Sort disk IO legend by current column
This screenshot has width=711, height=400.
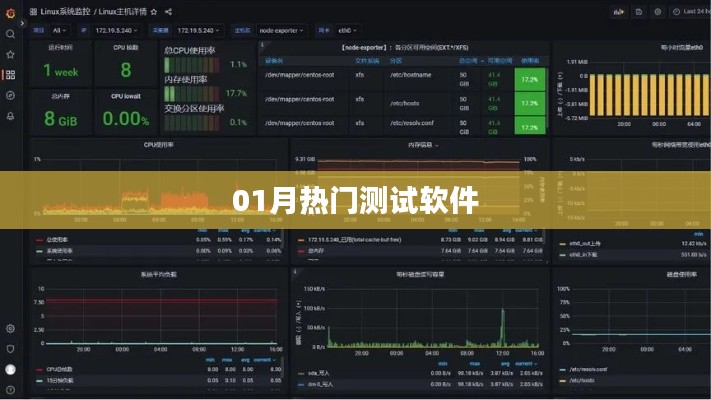(526, 364)
